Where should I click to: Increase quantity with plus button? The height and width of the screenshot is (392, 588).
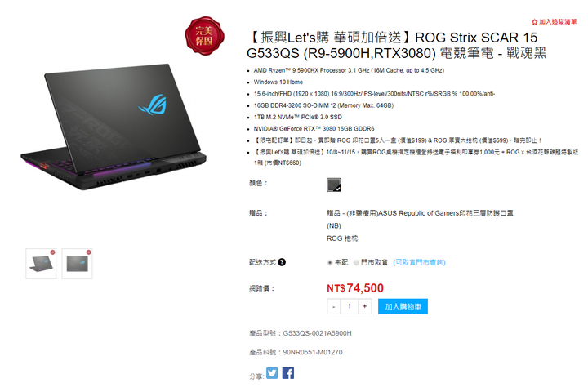365,306
